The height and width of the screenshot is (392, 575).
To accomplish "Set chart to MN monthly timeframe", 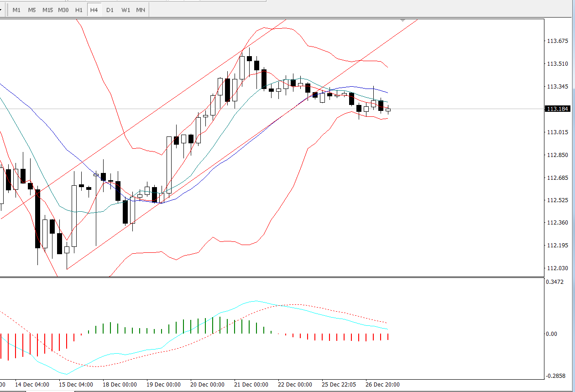I will click(x=141, y=10).
